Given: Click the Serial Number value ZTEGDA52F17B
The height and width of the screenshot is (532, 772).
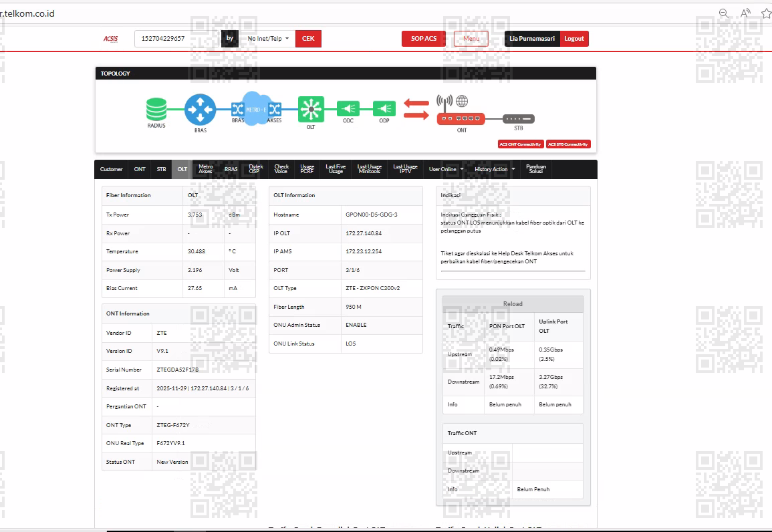Looking at the screenshot, I should coord(178,370).
